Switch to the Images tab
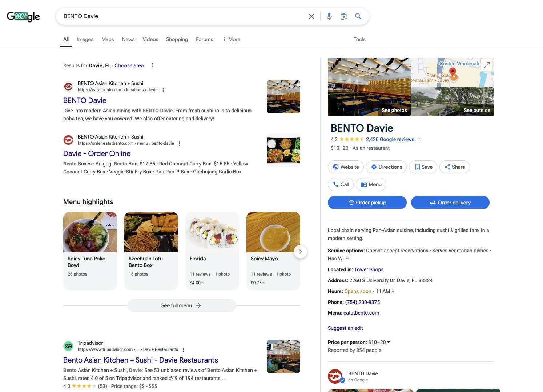The height and width of the screenshot is (392, 543). 85,39
